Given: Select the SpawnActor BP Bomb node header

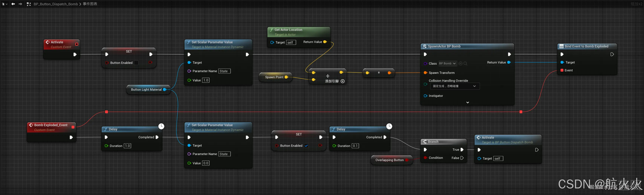Looking at the screenshot, I should (467, 47).
